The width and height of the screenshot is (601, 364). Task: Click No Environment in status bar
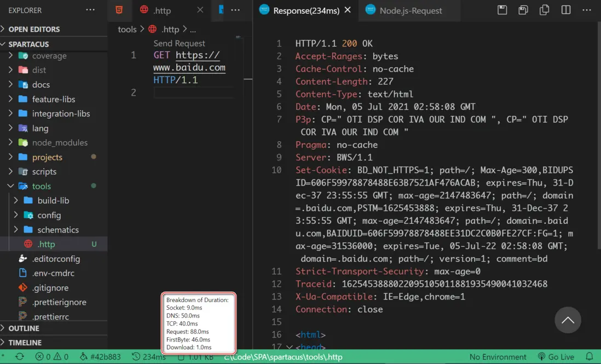pyautogui.click(x=498, y=357)
